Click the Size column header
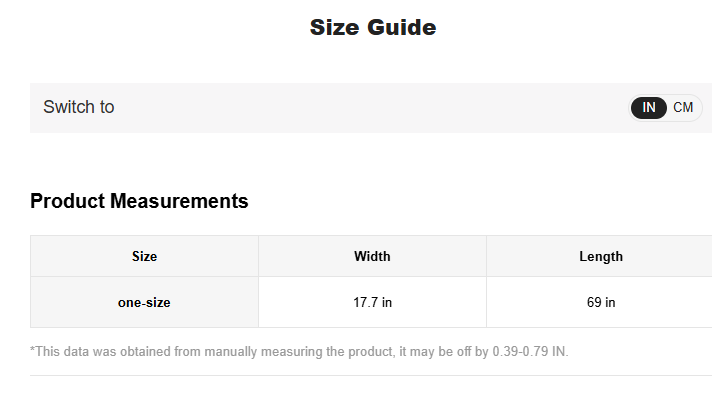 click(x=144, y=257)
